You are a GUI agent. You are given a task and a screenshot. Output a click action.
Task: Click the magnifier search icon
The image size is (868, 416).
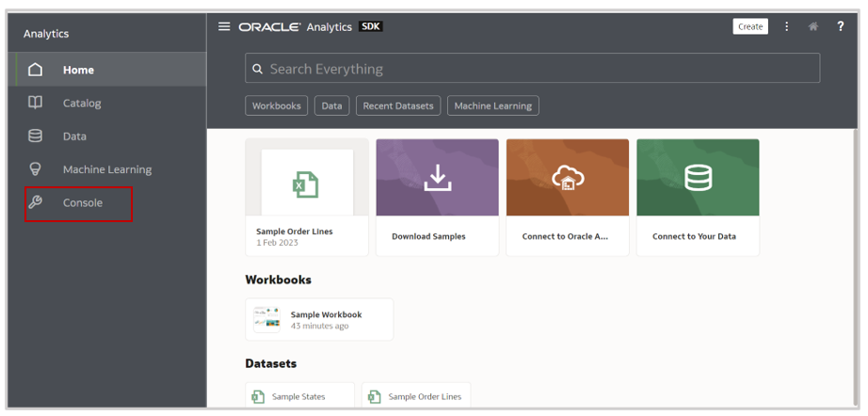(257, 69)
